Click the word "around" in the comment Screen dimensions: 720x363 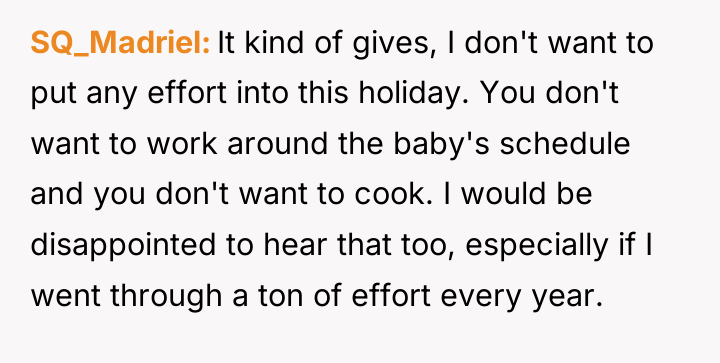click(x=277, y=143)
